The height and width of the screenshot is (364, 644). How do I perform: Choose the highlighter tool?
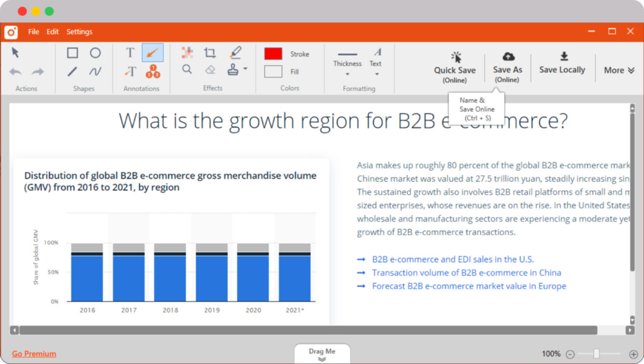coord(235,52)
